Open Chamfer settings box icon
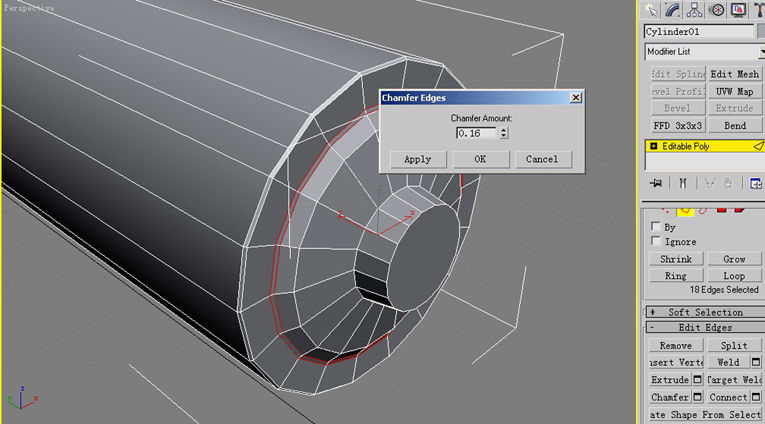This screenshot has width=765, height=424. (698, 397)
